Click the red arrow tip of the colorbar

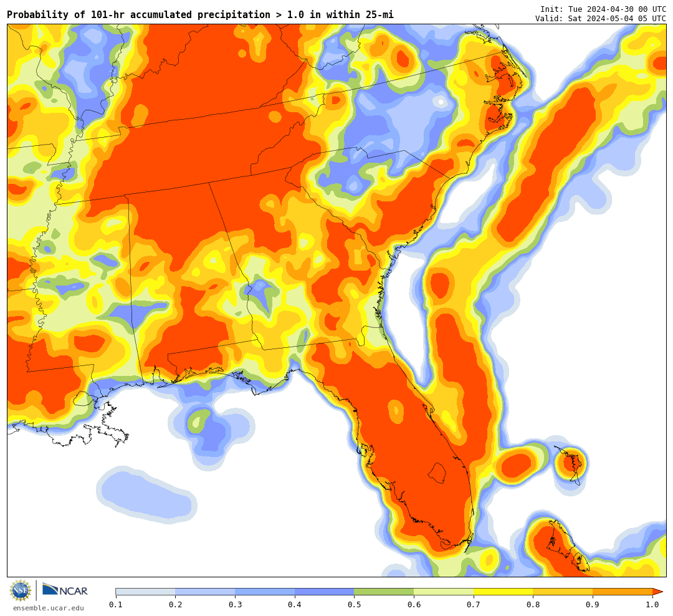657,592
